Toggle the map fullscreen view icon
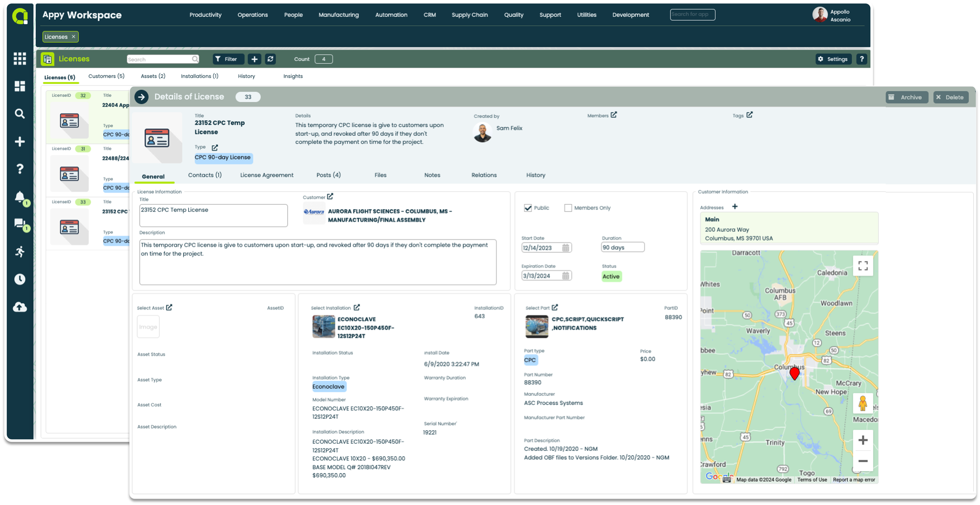Viewport: 980px width, 505px height. 863,266
